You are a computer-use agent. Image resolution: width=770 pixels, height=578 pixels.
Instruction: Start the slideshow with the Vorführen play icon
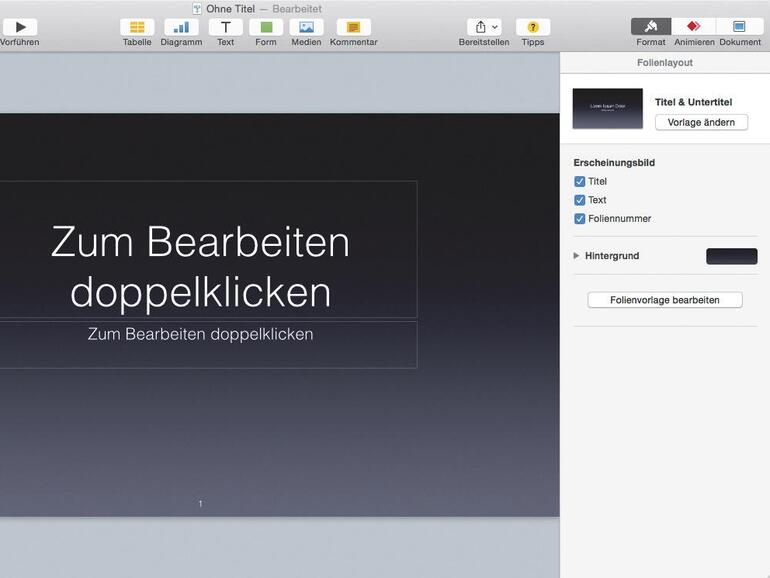(20, 27)
